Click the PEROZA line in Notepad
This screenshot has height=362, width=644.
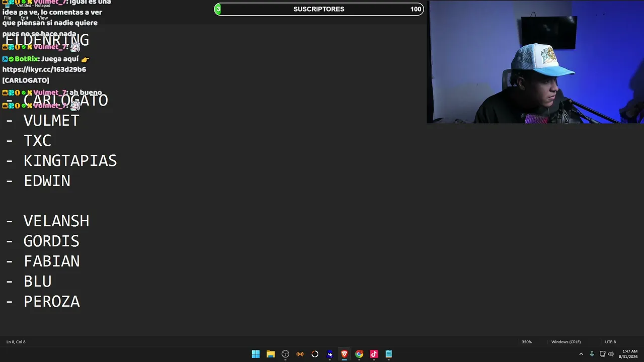click(x=51, y=302)
